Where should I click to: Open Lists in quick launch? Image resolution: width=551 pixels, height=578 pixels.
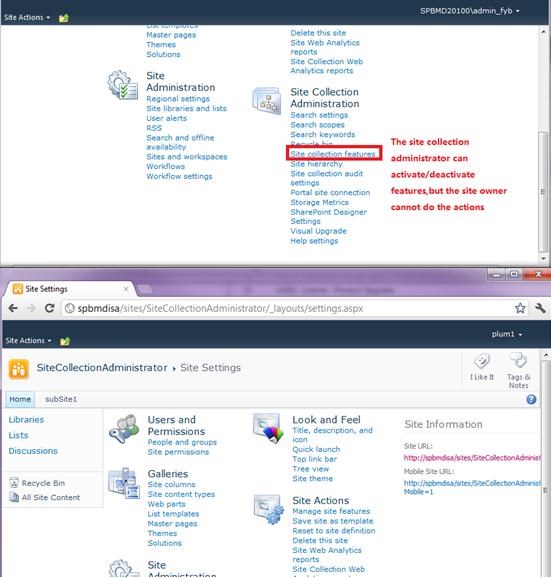(x=18, y=435)
